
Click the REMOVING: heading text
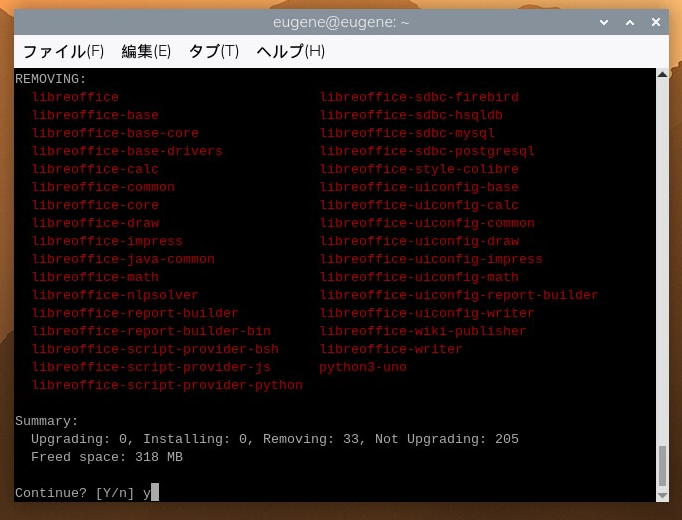tap(50, 79)
